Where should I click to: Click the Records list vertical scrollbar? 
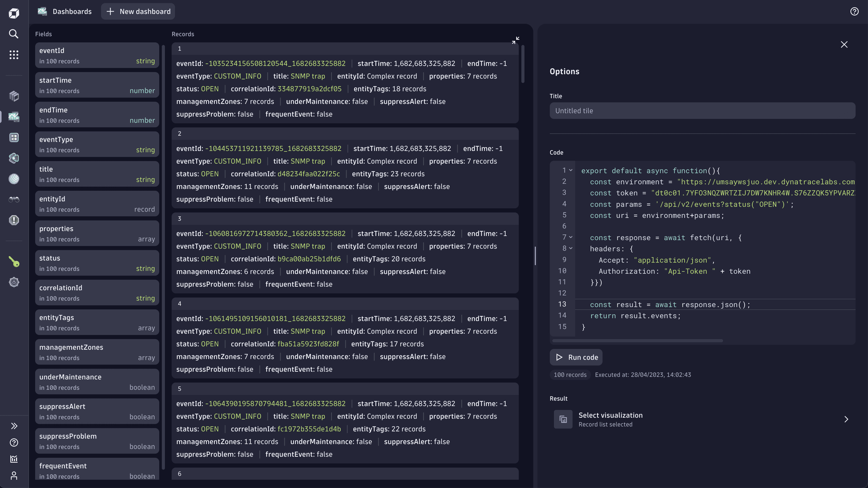pyautogui.click(x=523, y=64)
